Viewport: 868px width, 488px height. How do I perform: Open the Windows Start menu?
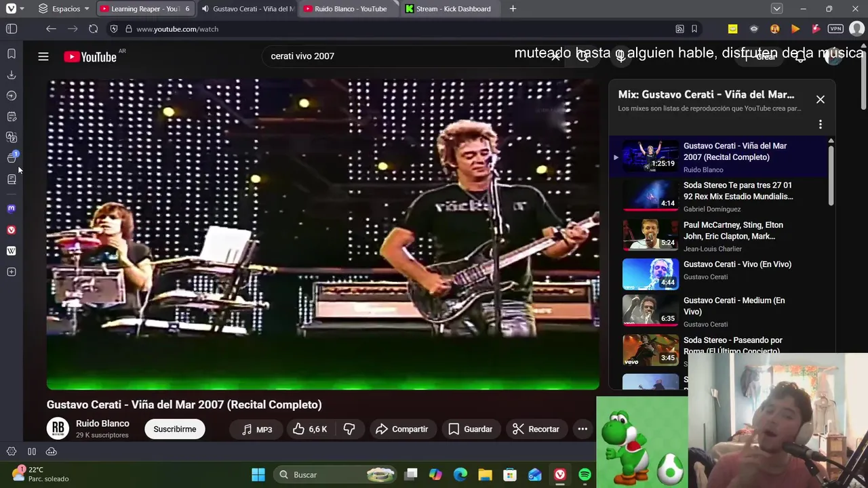(x=258, y=474)
